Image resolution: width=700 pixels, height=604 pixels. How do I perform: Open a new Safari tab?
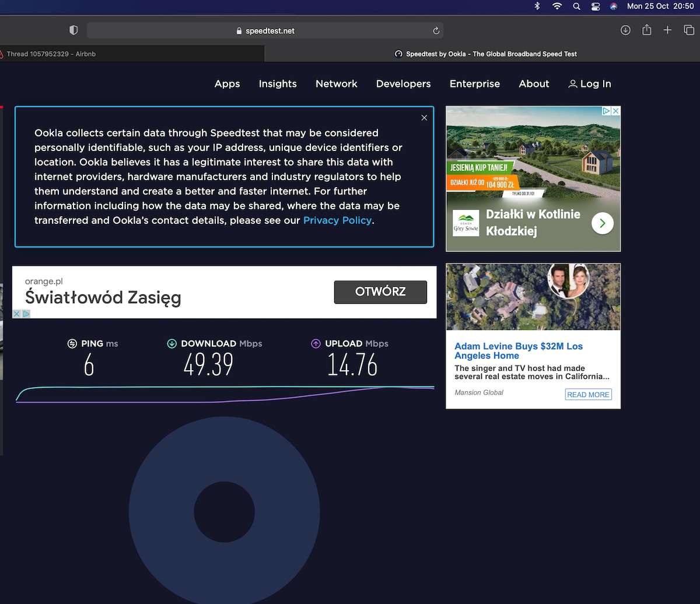(667, 30)
